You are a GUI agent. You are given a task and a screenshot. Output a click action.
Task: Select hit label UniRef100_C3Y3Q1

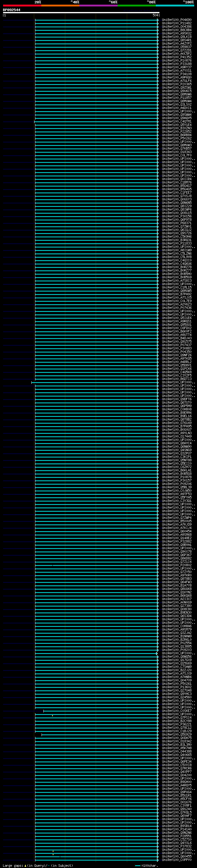point(177,501)
